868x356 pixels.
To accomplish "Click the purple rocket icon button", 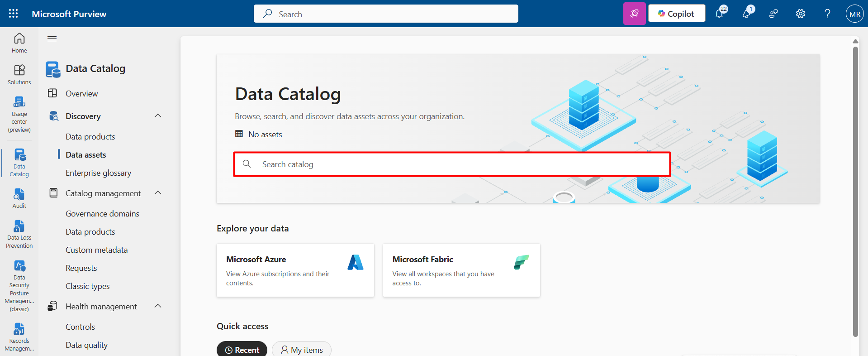I will point(635,14).
